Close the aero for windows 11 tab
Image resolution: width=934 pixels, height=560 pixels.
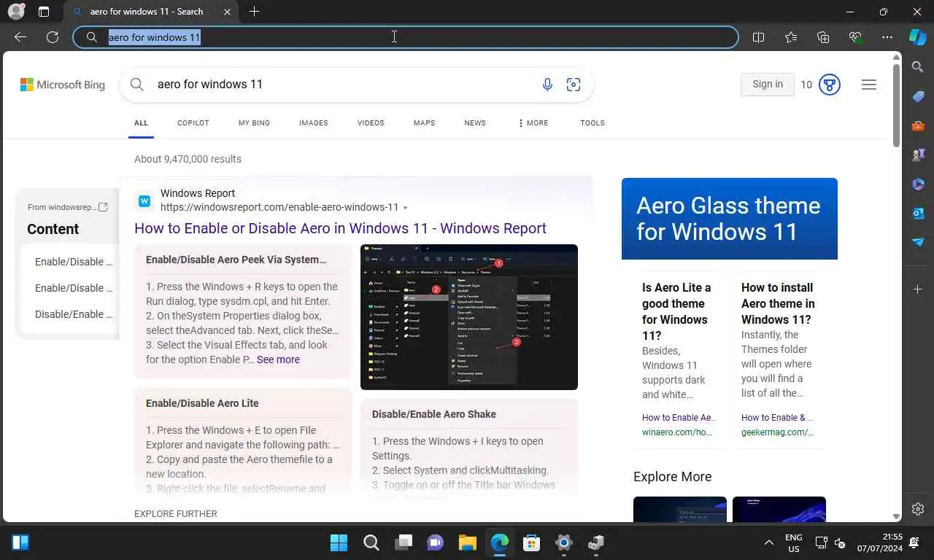pos(227,12)
